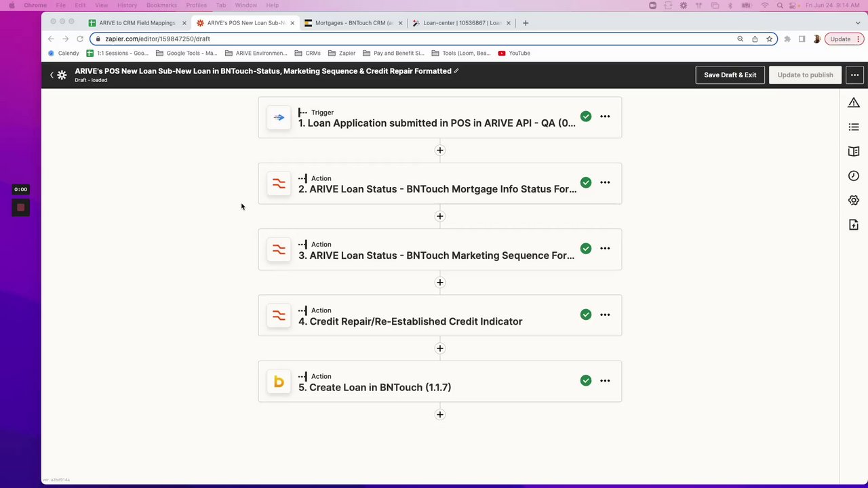The width and height of the screenshot is (868, 488).
Task: Open macOS Spotlight search icon
Action: tap(781, 5)
